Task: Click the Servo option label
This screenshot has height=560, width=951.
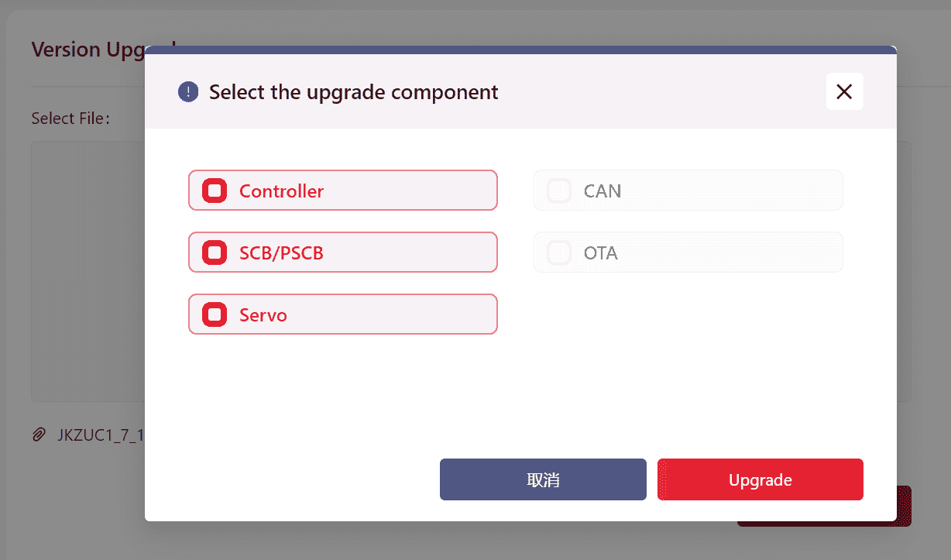Action: [263, 315]
